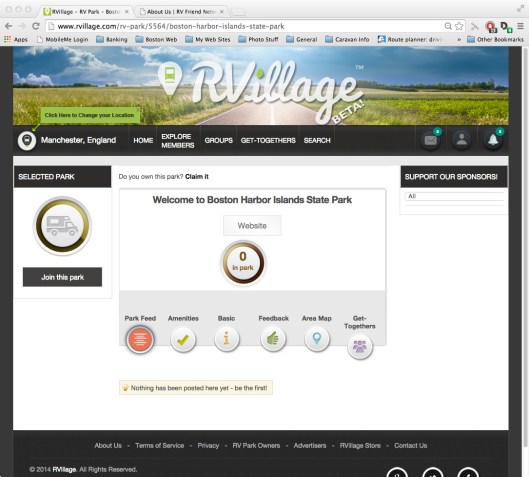Close the RVillage browser tab
529x477 pixels.
click(127, 12)
